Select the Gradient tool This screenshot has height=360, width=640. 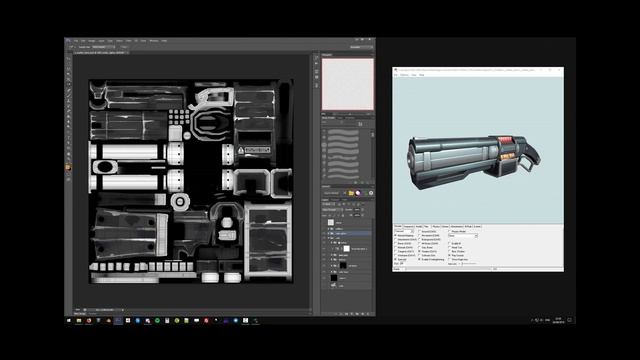click(x=68, y=117)
